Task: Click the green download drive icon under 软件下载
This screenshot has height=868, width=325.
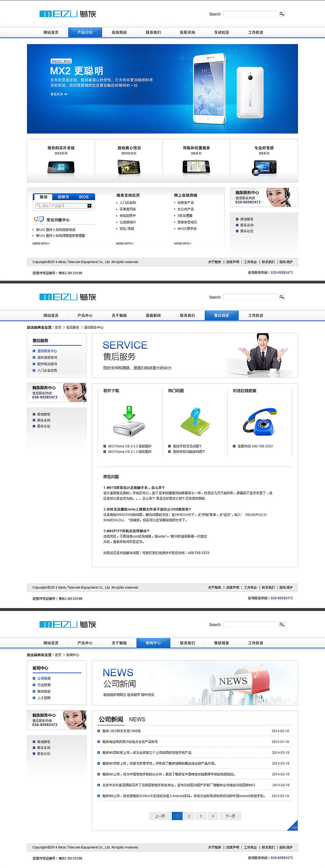Action: pos(129,421)
